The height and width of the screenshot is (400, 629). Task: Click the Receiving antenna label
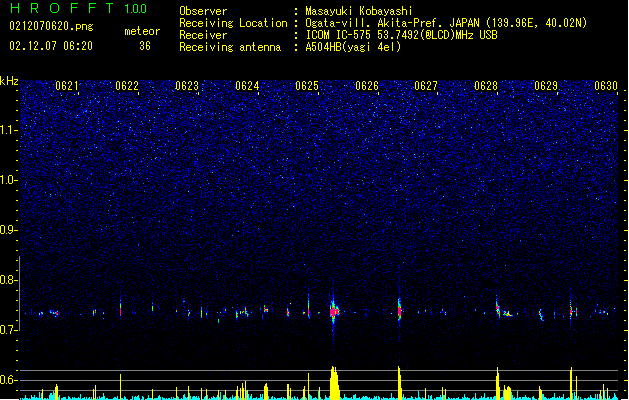coord(230,47)
